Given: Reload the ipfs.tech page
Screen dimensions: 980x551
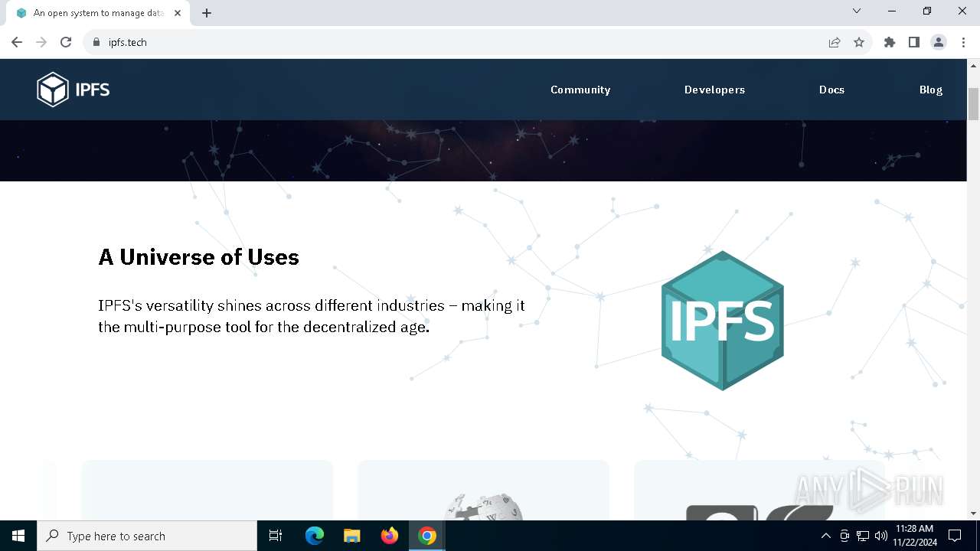Looking at the screenshot, I should pos(66,42).
